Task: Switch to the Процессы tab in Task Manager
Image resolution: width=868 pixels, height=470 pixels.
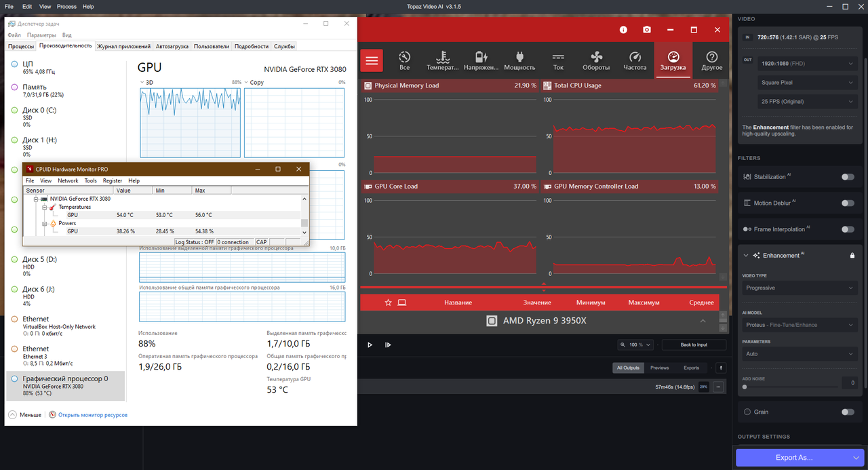Action: click(x=21, y=46)
